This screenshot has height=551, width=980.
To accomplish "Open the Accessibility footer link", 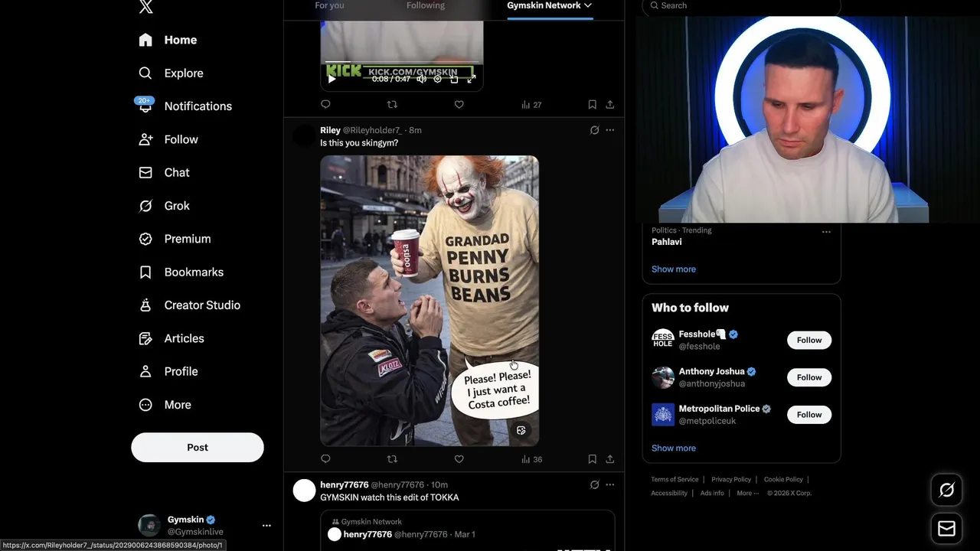I will 669,494.
